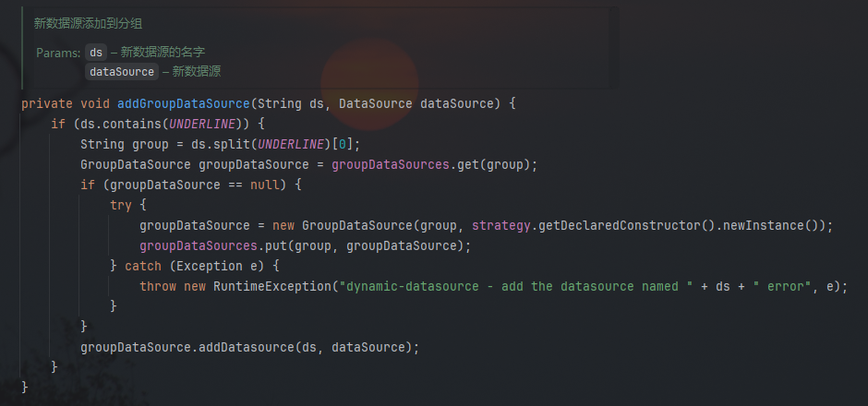Click the String type on the group declaration line
Viewport: 868px width, 406px height.
point(102,144)
